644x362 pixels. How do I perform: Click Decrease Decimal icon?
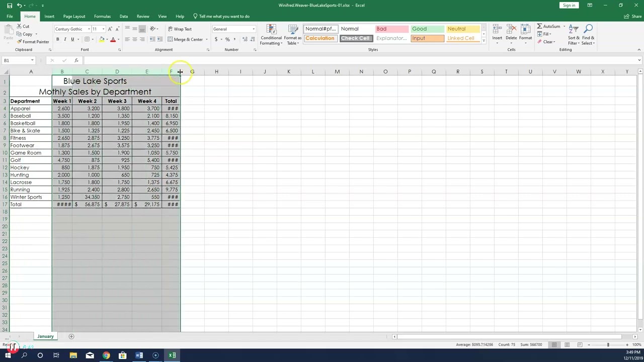[x=252, y=39]
